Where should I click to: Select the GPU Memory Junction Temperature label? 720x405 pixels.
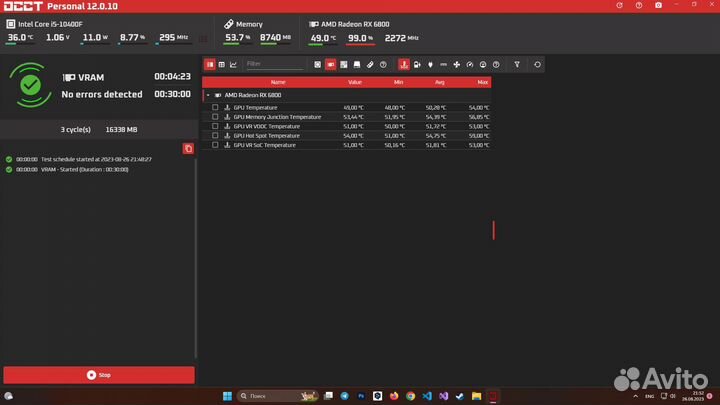click(277, 117)
